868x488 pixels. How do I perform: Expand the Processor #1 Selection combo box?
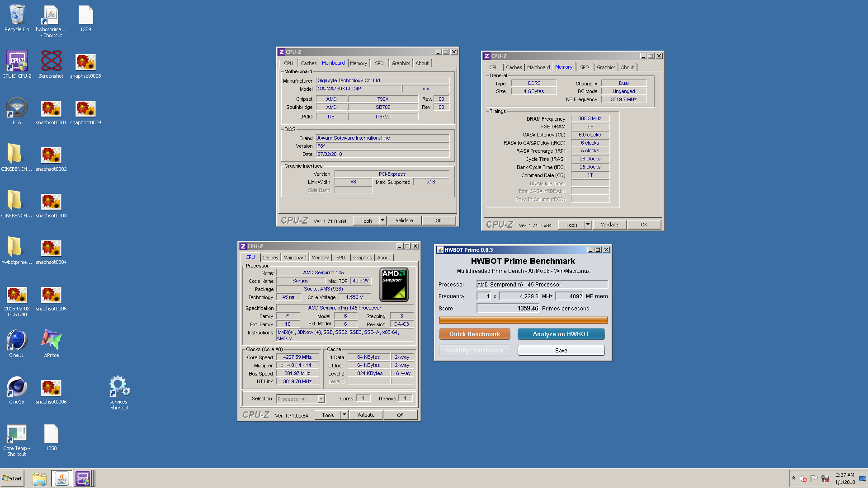point(321,399)
